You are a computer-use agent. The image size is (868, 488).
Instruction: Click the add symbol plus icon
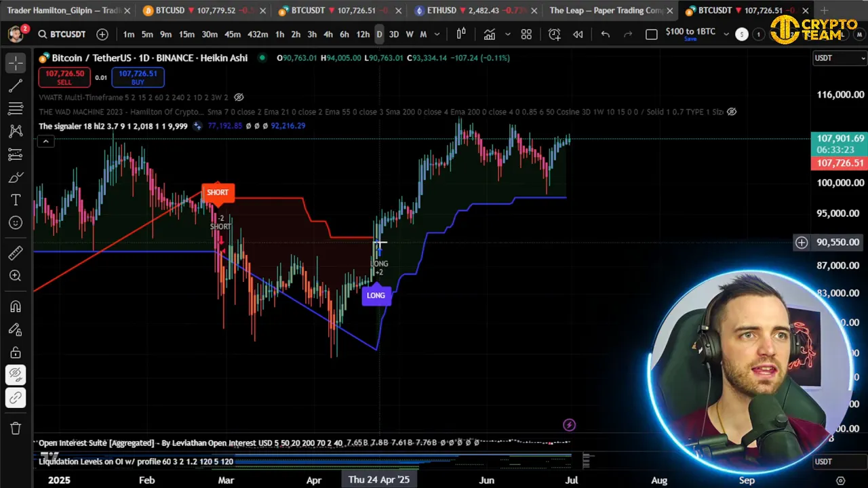(x=102, y=35)
